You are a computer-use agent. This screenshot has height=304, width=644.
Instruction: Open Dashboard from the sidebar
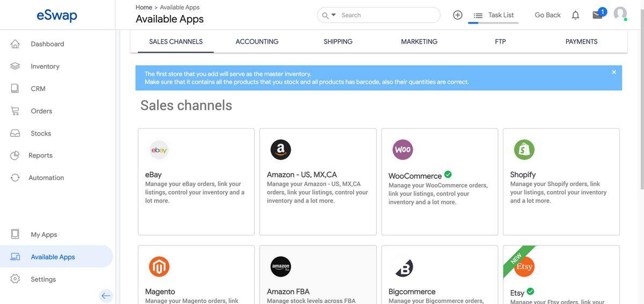(47, 44)
